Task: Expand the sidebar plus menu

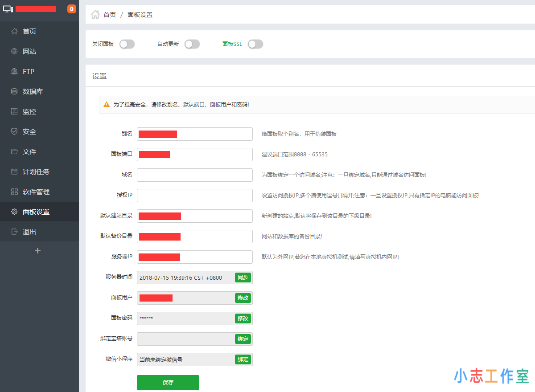Action: point(38,251)
